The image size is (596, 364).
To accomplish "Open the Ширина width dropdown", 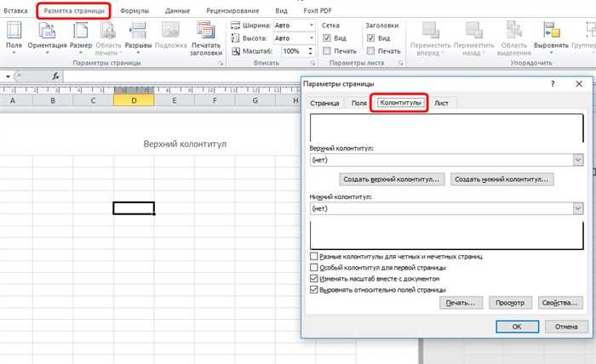I will pyautogui.click(x=312, y=26).
